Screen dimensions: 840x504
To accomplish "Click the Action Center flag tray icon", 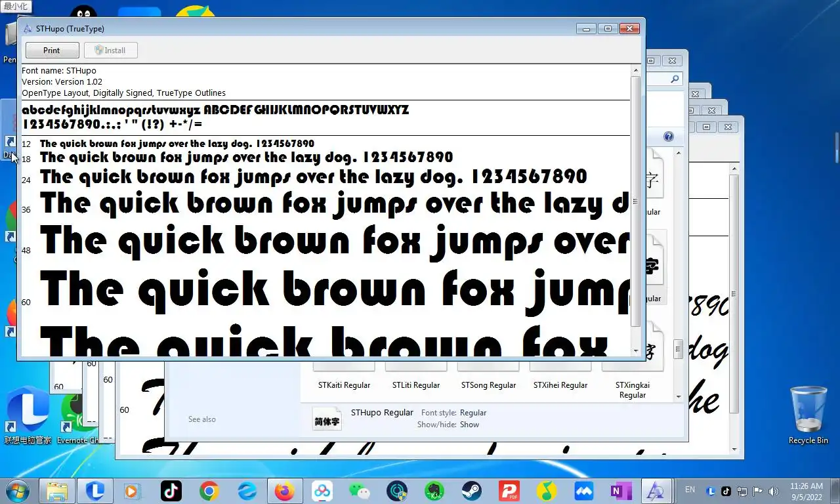I will 758,491.
